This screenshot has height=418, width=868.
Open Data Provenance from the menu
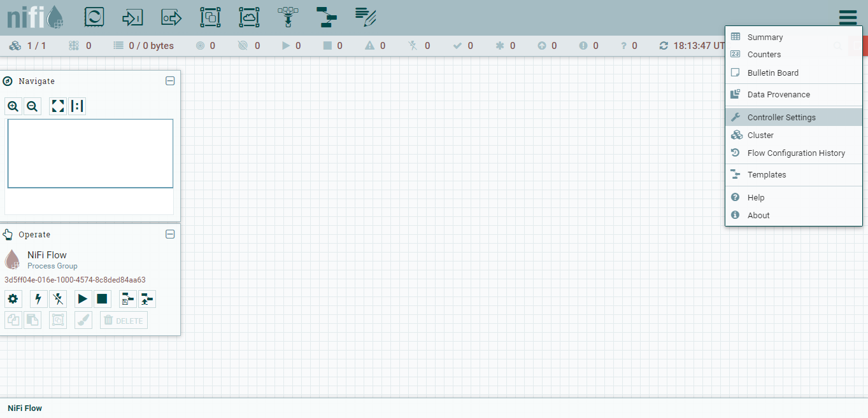tap(778, 94)
